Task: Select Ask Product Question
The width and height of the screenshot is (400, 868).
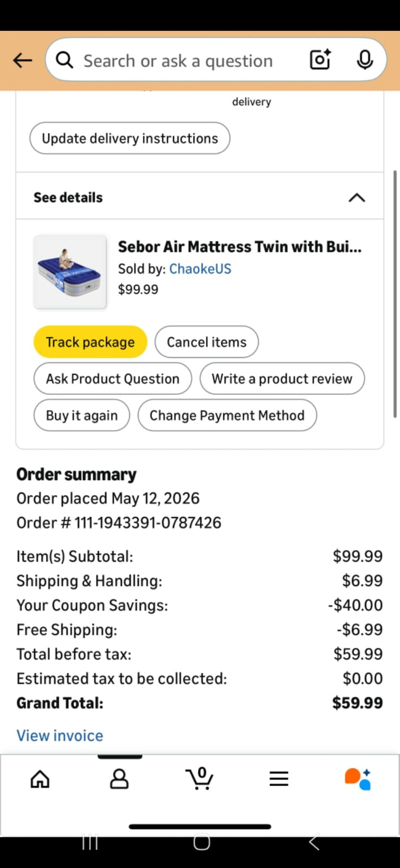Action: [x=113, y=379]
